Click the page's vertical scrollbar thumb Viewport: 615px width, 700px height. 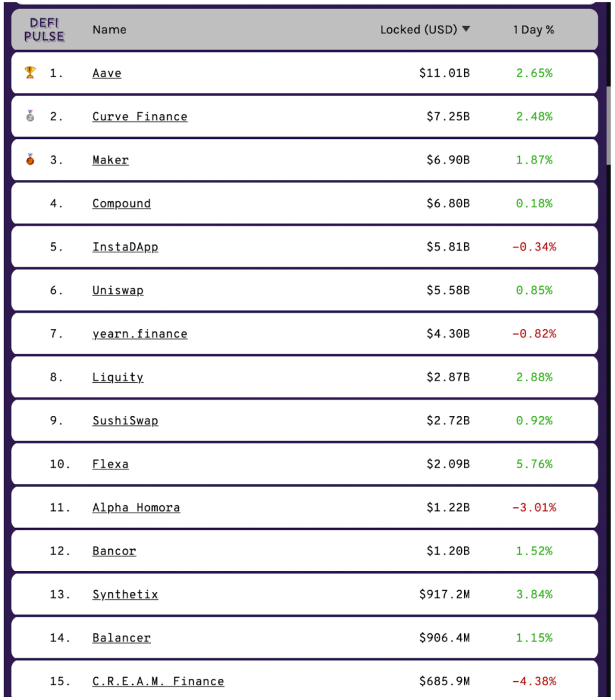pos(609,126)
